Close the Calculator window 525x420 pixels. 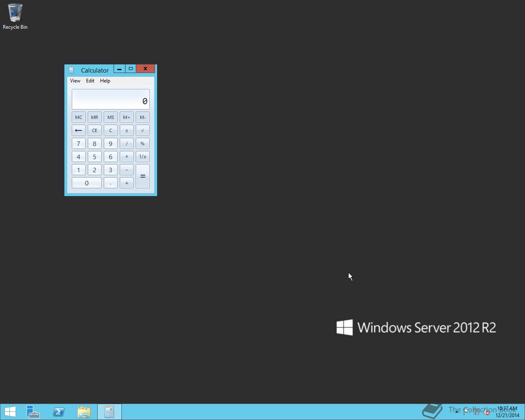(x=145, y=69)
